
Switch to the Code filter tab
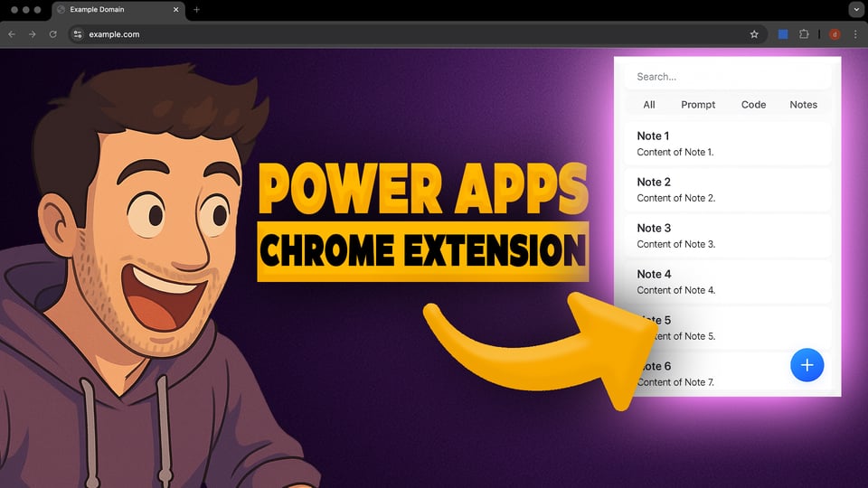coord(753,105)
